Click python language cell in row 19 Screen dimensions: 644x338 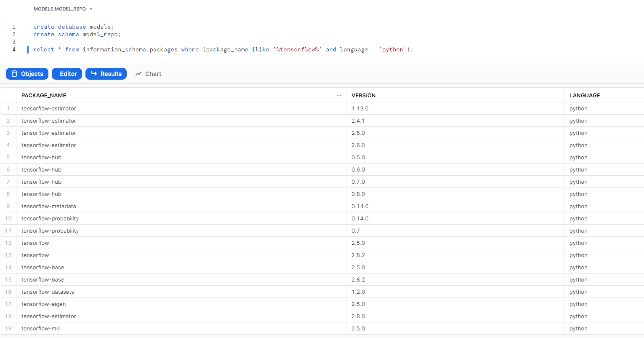tap(604, 328)
